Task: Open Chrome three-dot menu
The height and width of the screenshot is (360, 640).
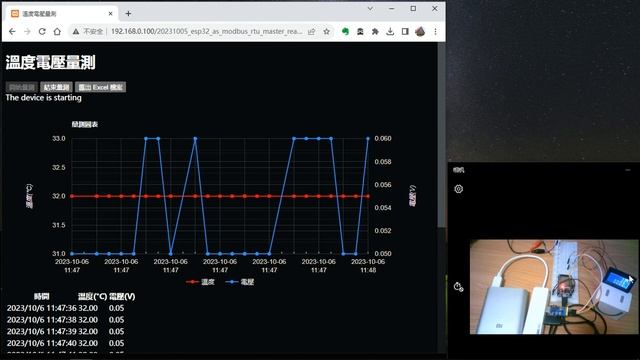Action: click(x=436, y=31)
